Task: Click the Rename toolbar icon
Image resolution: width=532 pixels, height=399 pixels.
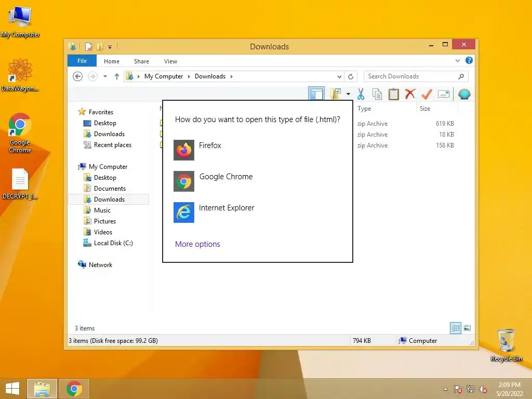Action: pos(444,94)
